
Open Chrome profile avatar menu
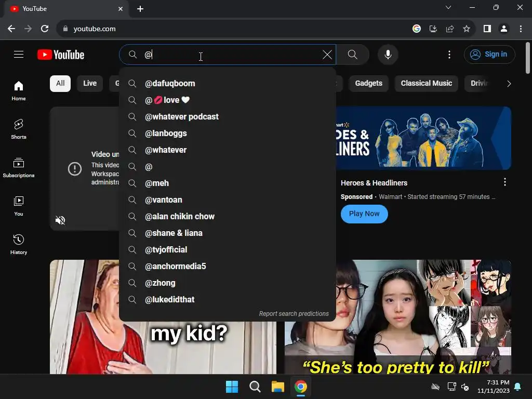pyautogui.click(x=504, y=29)
